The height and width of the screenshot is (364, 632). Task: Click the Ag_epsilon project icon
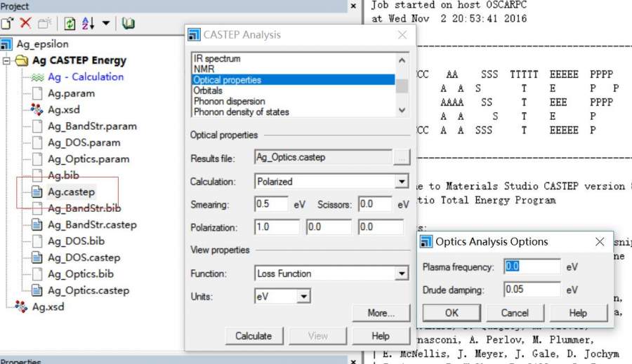pos(6,44)
